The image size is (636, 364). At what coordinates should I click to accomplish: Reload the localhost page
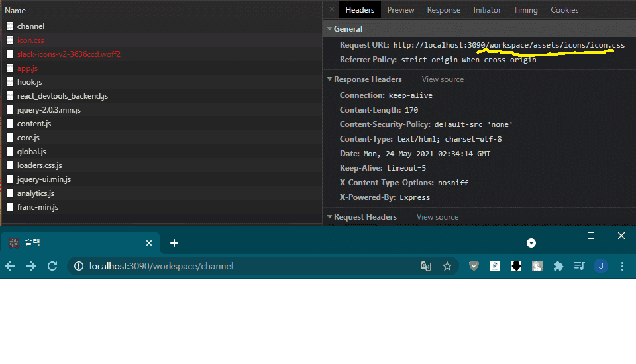coord(52,266)
